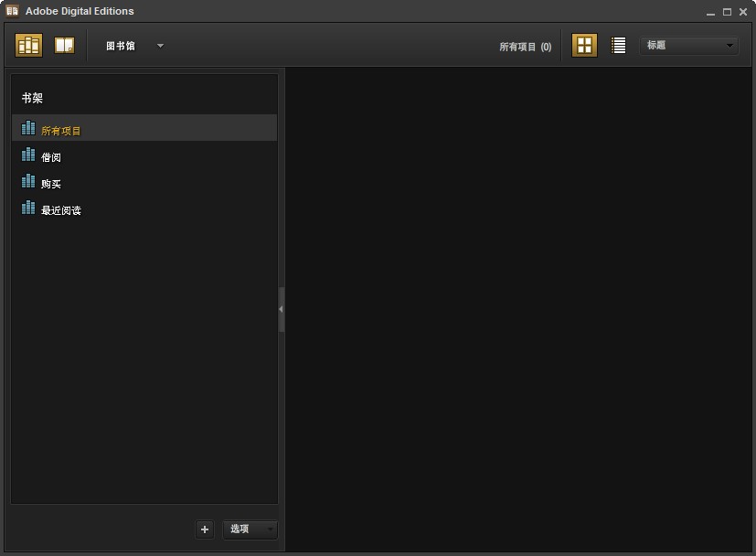The height and width of the screenshot is (556, 756).
Task: Close the Adobe Digital Editions window
Action: (x=743, y=12)
